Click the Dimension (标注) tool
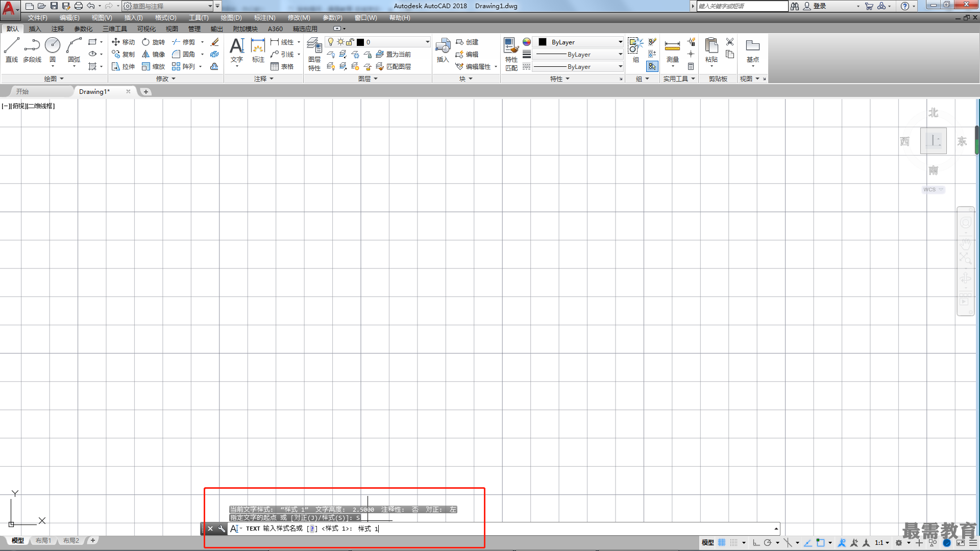This screenshot has height=551, width=980. tap(258, 49)
